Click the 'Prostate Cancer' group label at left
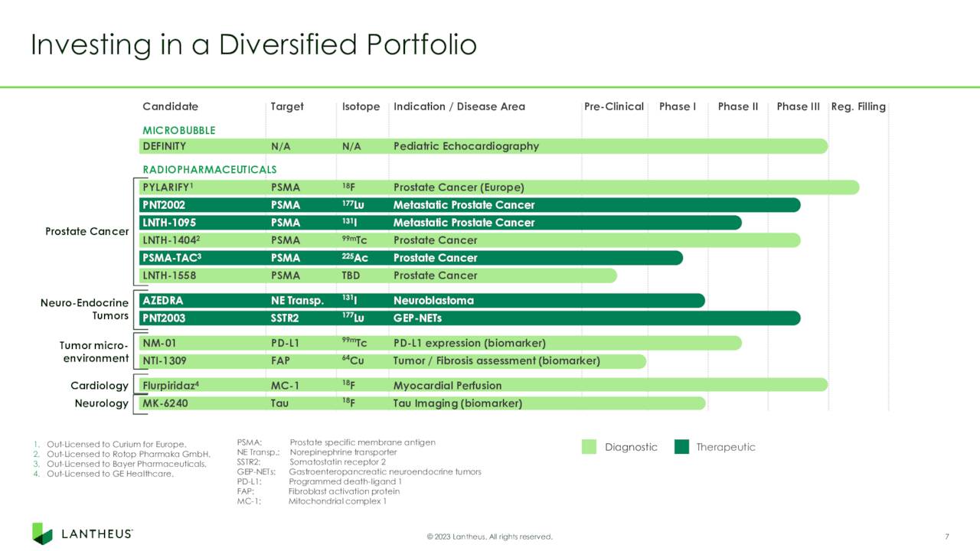The image size is (980, 551). [x=87, y=232]
